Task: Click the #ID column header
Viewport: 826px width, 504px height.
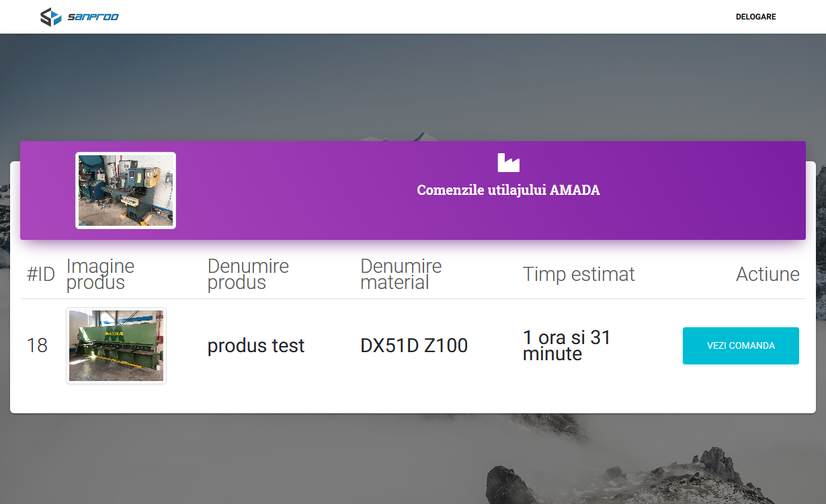Action: point(40,274)
